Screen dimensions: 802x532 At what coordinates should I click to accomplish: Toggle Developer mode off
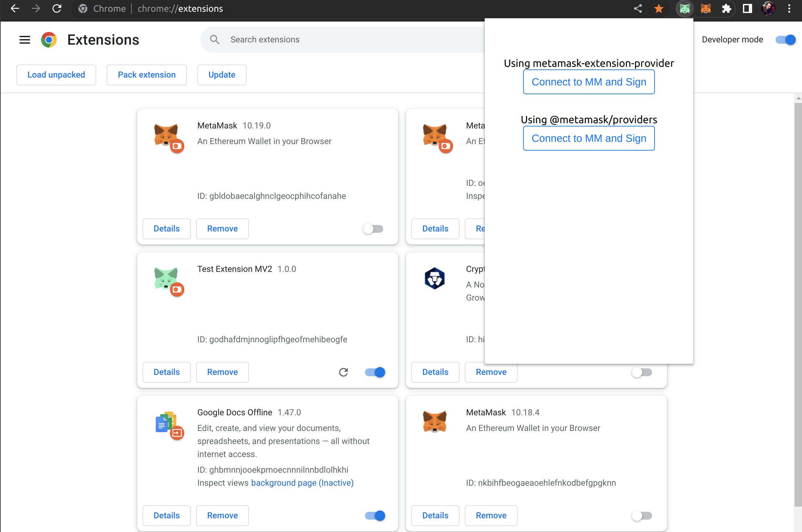[785, 40]
